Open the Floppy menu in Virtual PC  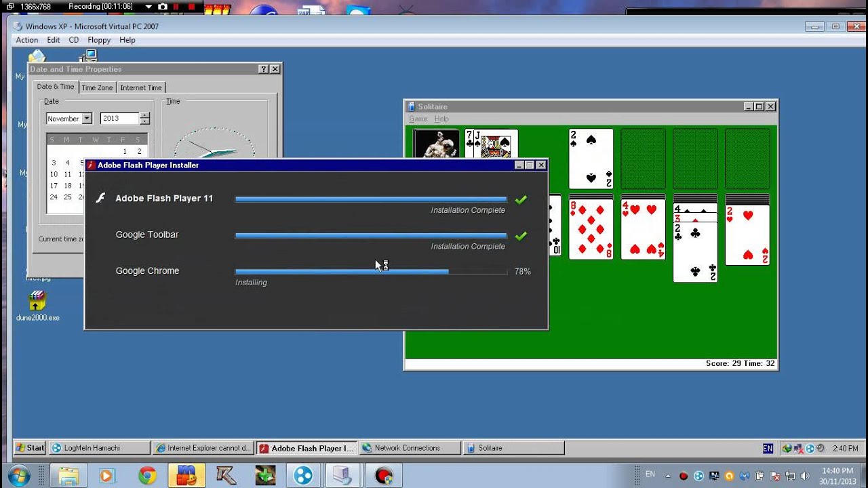point(99,40)
